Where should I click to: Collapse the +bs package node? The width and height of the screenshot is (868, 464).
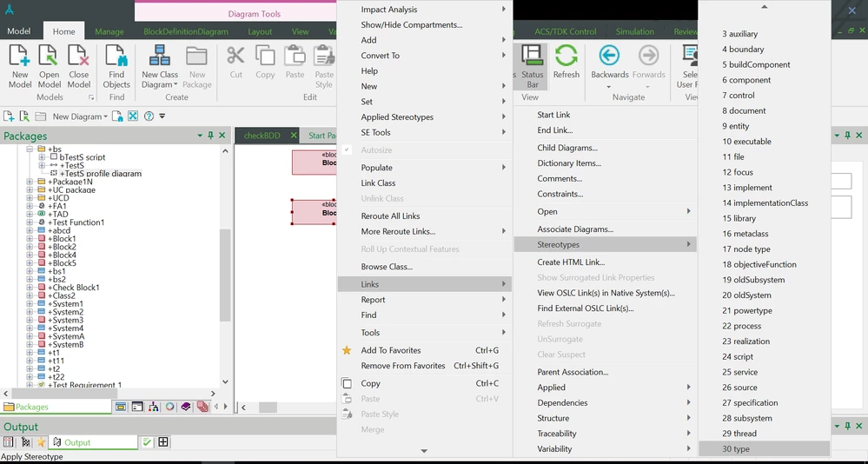click(x=30, y=149)
